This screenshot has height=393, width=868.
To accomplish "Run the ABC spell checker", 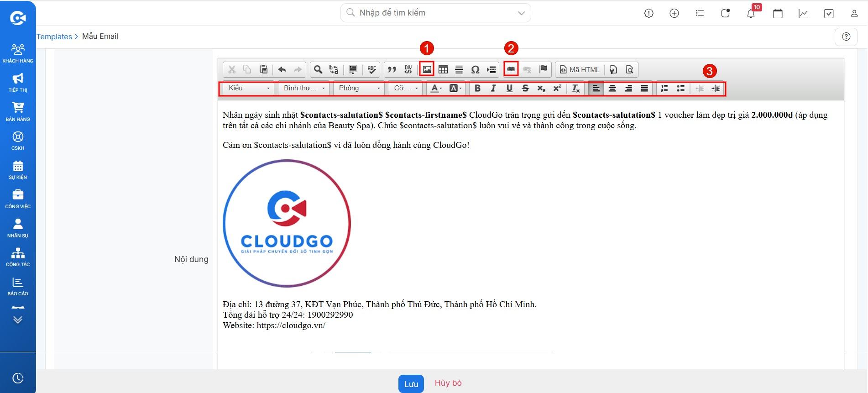I will pos(372,69).
